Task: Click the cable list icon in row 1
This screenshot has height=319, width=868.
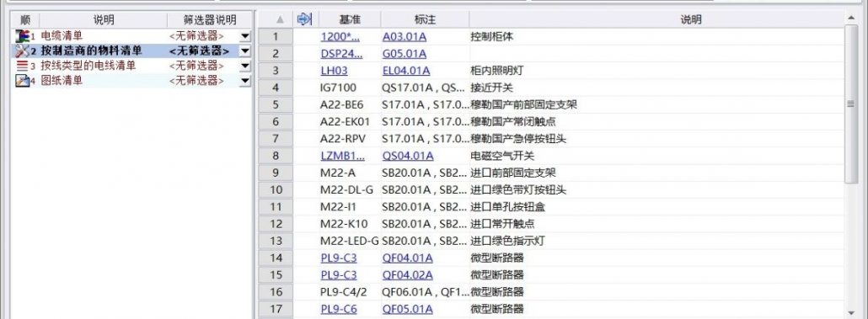Action: click(22, 36)
